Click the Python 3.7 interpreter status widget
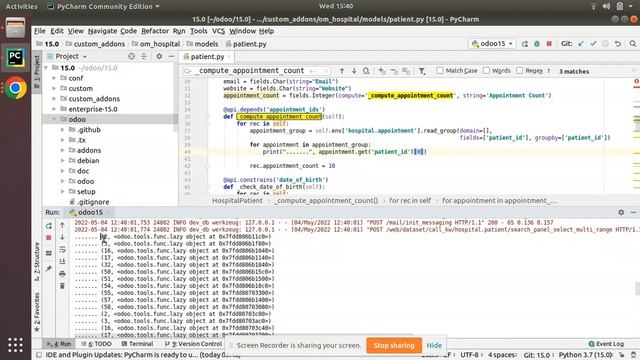The width and height of the screenshot is (640, 360). [x=586, y=355]
